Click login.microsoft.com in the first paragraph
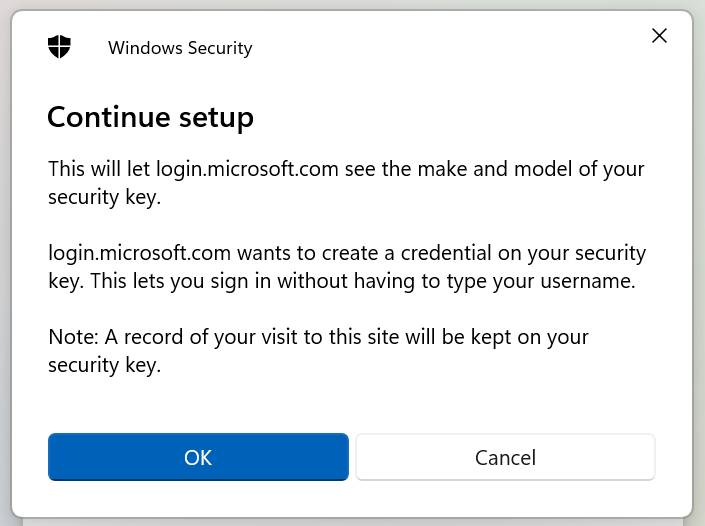The width and height of the screenshot is (705, 526). tap(247, 170)
